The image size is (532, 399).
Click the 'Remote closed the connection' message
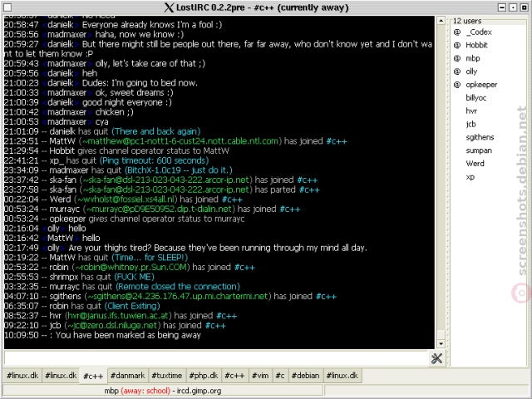pyautogui.click(x=178, y=286)
